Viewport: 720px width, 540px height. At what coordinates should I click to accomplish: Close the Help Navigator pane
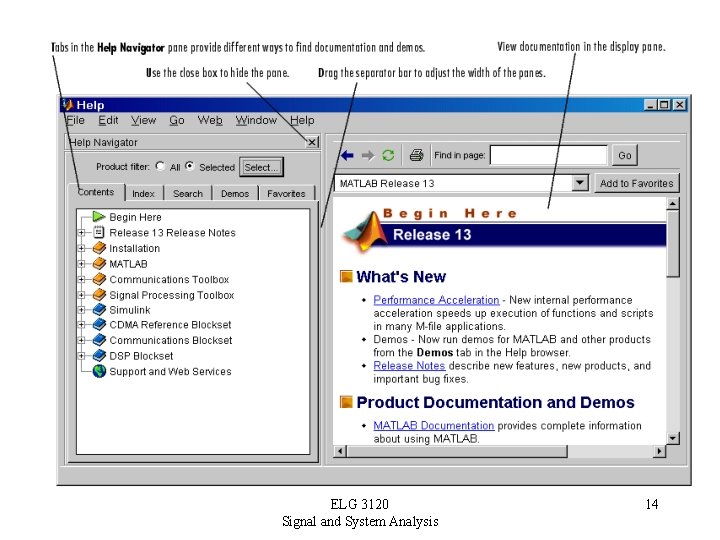click(312, 142)
